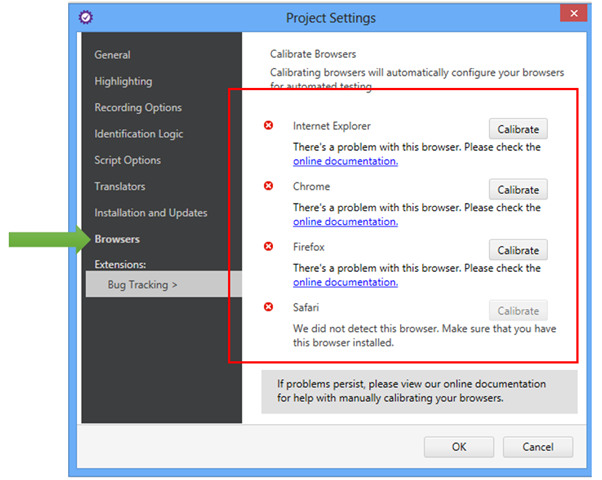
Task: Calibrate the Firefox browser
Action: point(518,250)
